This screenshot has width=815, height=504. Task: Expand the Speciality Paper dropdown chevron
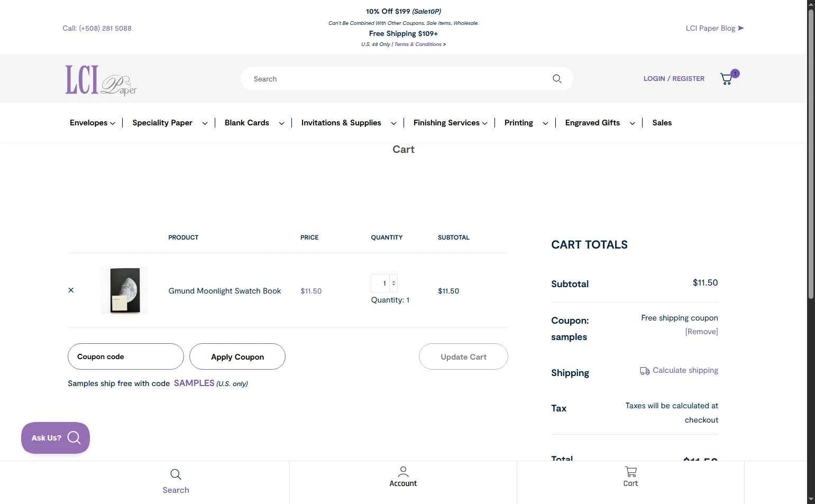click(205, 123)
